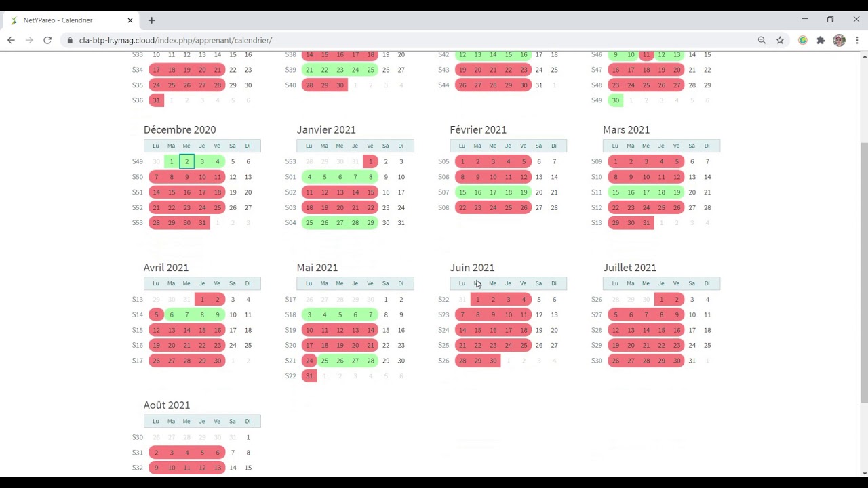Screen dimensions: 868x488
Task: Select day 25 in Décembre 2020
Action: tap(218, 207)
